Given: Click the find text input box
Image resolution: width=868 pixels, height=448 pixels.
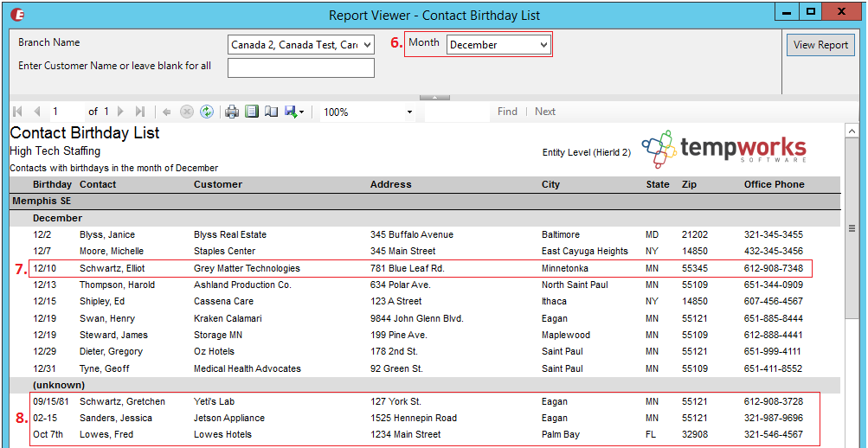Looking at the screenshot, I should [x=457, y=112].
